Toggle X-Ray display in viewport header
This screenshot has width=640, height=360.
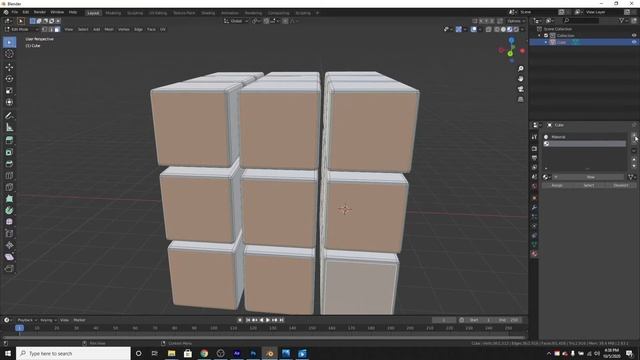(x=488, y=29)
